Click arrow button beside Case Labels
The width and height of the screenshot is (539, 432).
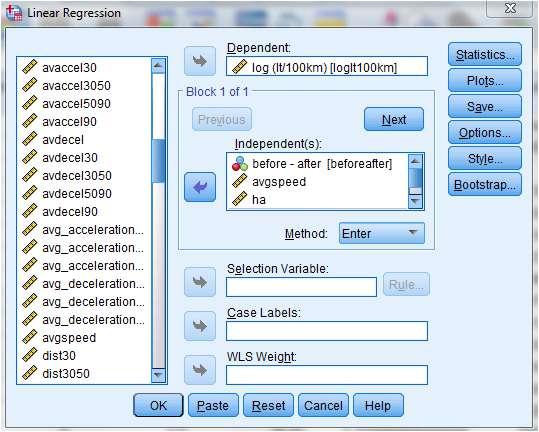pyautogui.click(x=200, y=326)
